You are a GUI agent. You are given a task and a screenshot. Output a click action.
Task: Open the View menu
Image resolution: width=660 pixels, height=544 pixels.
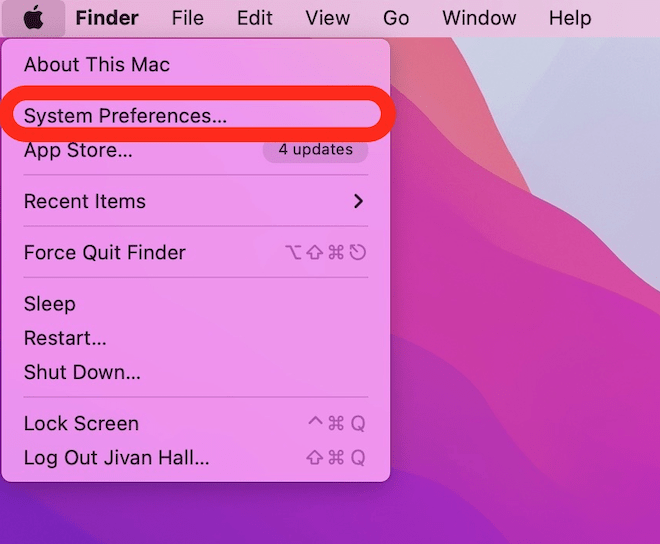327,18
